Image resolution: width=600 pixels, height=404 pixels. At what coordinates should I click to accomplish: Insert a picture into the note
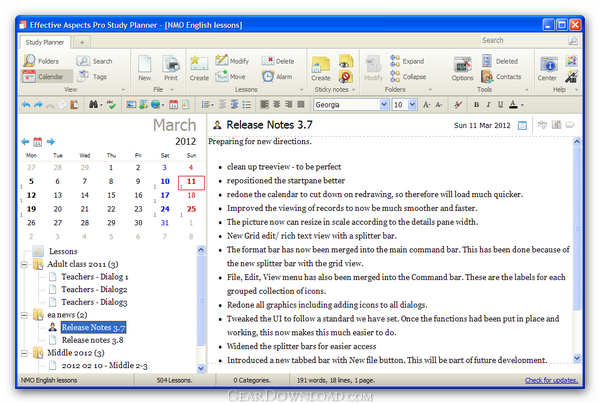pyautogui.click(x=131, y=104)
